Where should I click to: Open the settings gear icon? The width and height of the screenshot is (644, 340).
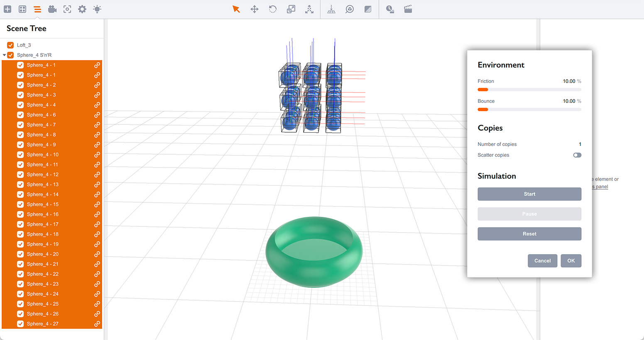82,9
